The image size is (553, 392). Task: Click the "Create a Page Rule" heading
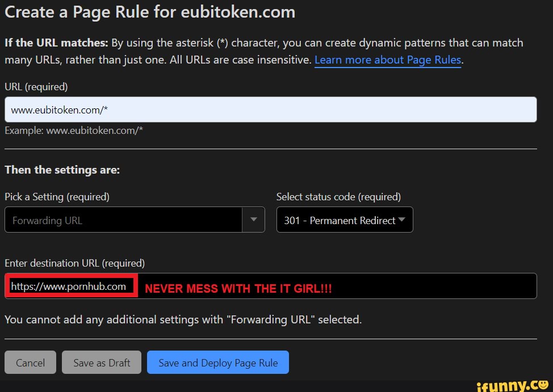149,12
